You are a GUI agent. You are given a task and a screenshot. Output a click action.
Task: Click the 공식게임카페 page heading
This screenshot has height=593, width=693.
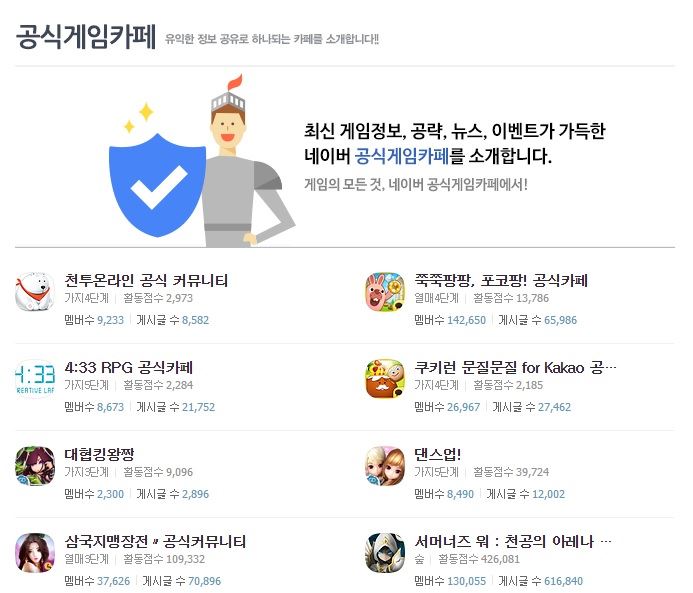[86, 37]
